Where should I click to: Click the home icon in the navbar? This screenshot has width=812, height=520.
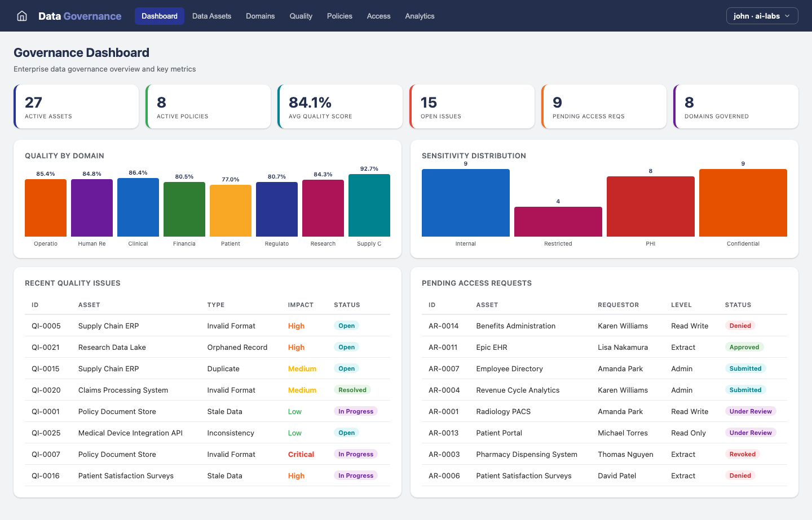click(x=21, y=16)
